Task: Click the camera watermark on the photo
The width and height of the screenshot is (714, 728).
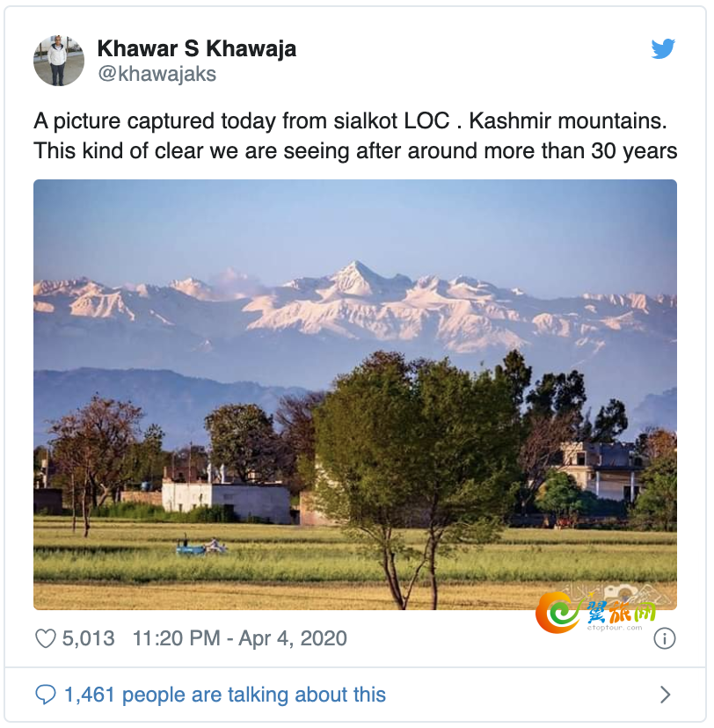Action: tap(621, 595)
